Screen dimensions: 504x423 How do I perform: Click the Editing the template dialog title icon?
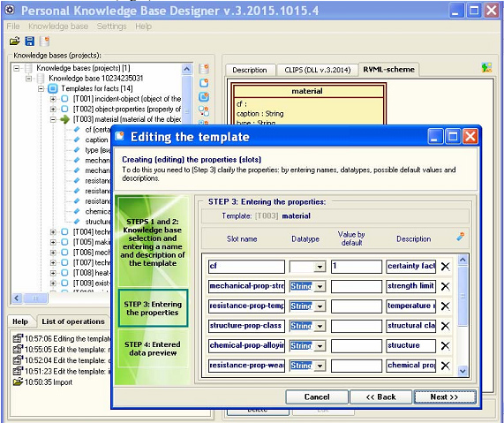point(119,136)
